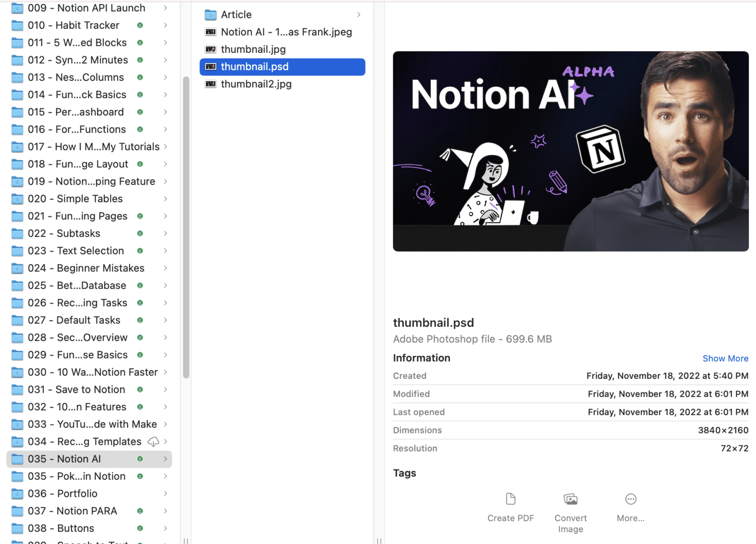Click the green sync badge on 010 - Habit Tracker

(x=140, y=25)
